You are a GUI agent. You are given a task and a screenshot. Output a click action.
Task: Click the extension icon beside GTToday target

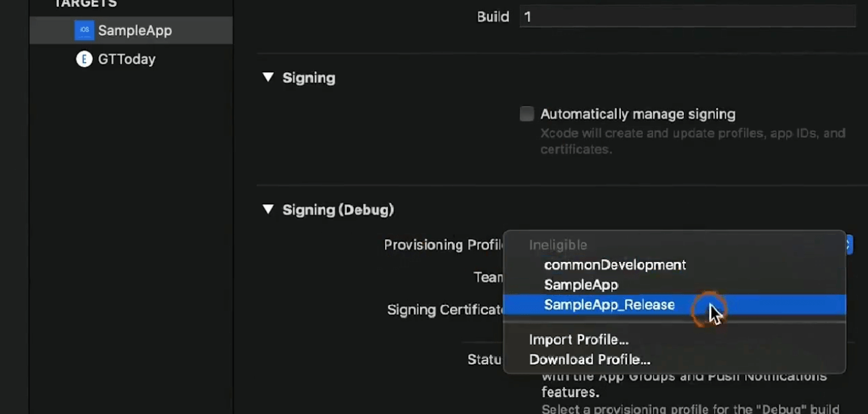tap(84, 60)
